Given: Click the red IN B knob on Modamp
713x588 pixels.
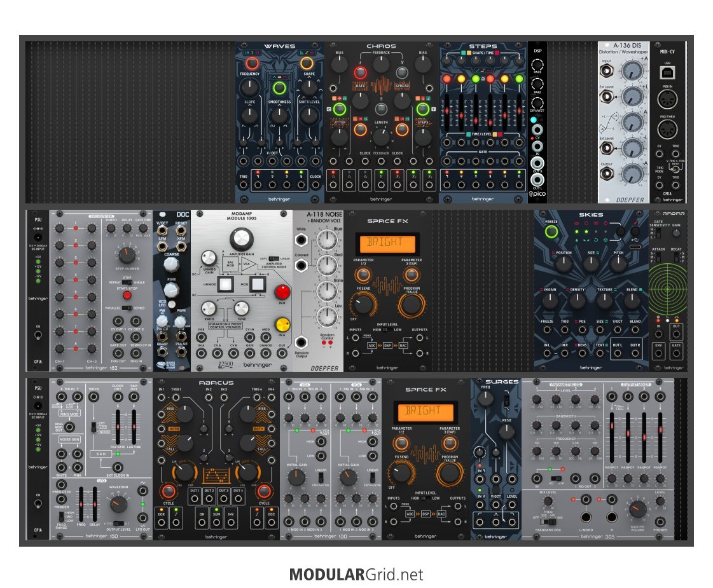Looking at the screenshot, I should point(282,292).
